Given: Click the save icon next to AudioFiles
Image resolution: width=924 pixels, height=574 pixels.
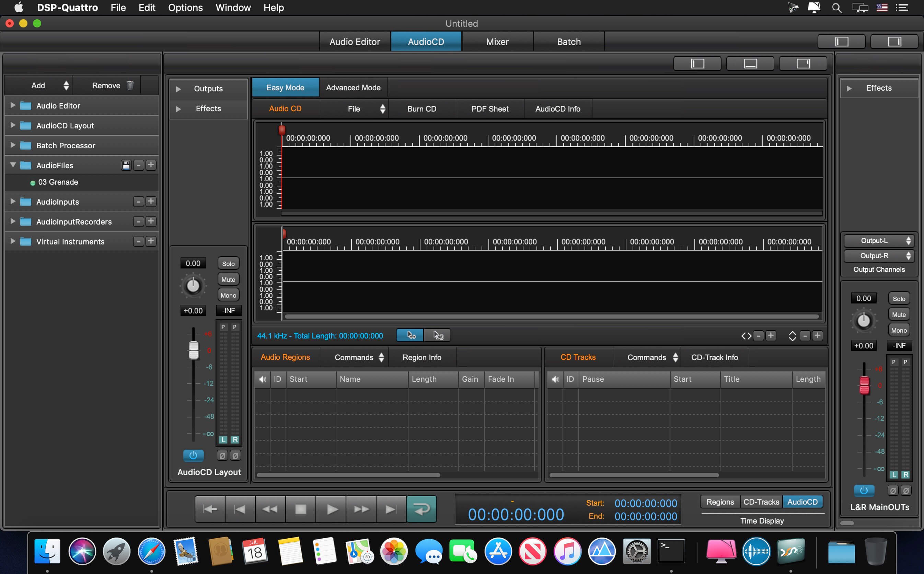Looking at the screenshot, I should pos(126,165).
